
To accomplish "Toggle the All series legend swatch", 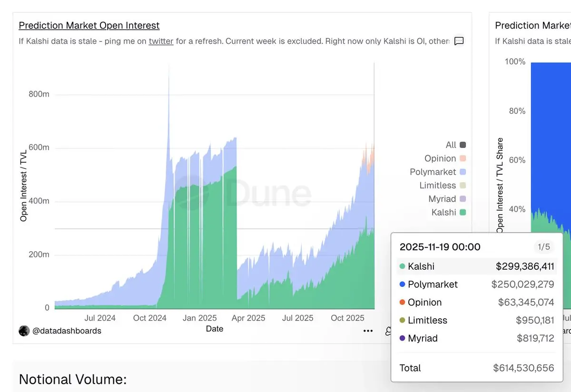I will tap(463, 145).
